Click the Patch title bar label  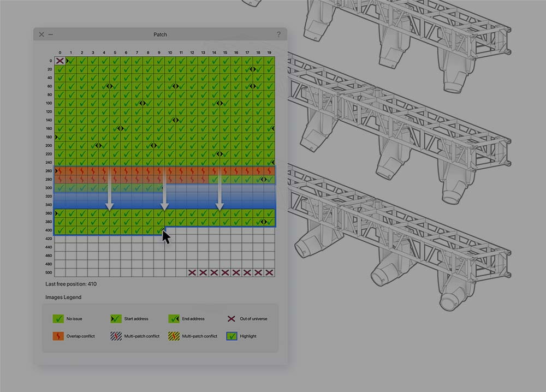(x=160, y=34)
